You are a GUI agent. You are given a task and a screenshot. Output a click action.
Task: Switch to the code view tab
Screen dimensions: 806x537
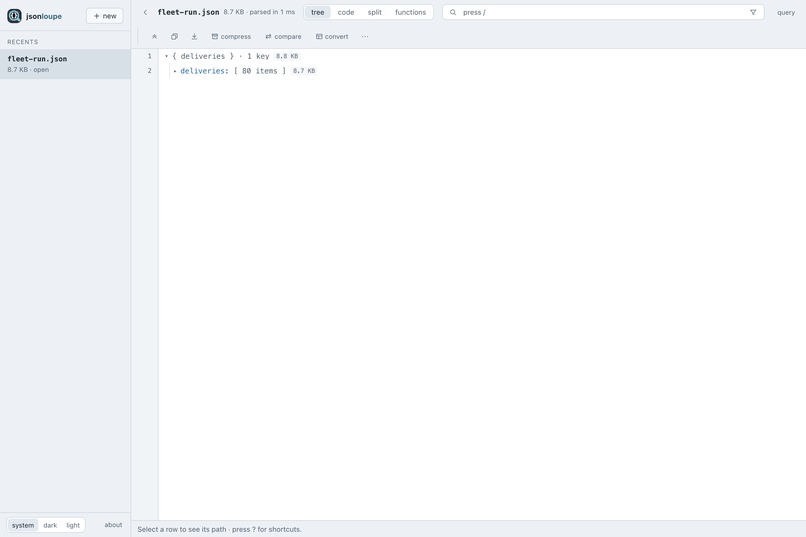[346, 12]
